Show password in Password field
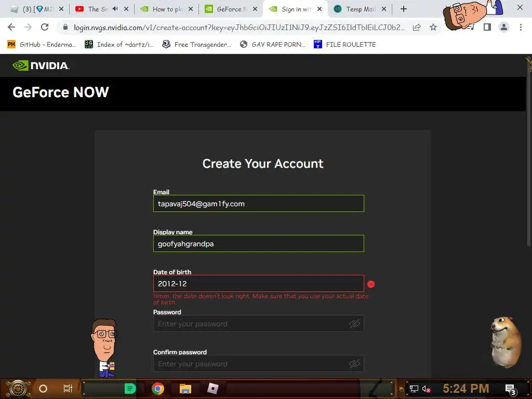This screenshot has width=532, height=399. (354, 324)
